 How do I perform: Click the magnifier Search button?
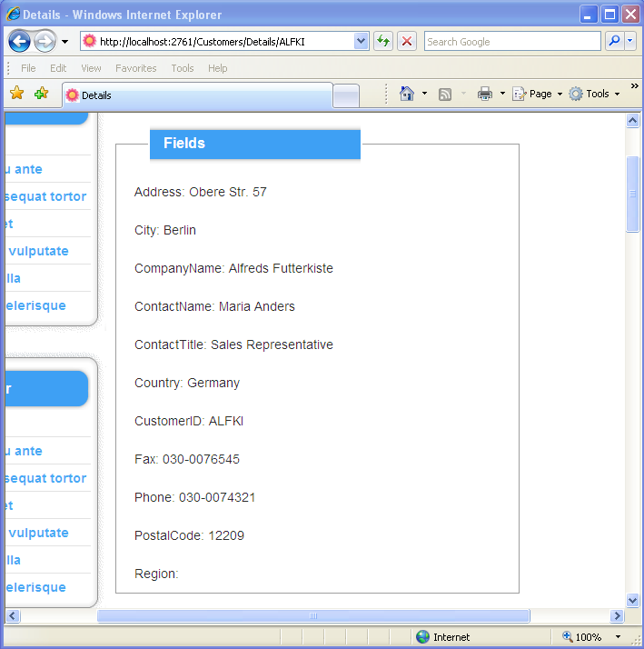pos(615,41)
